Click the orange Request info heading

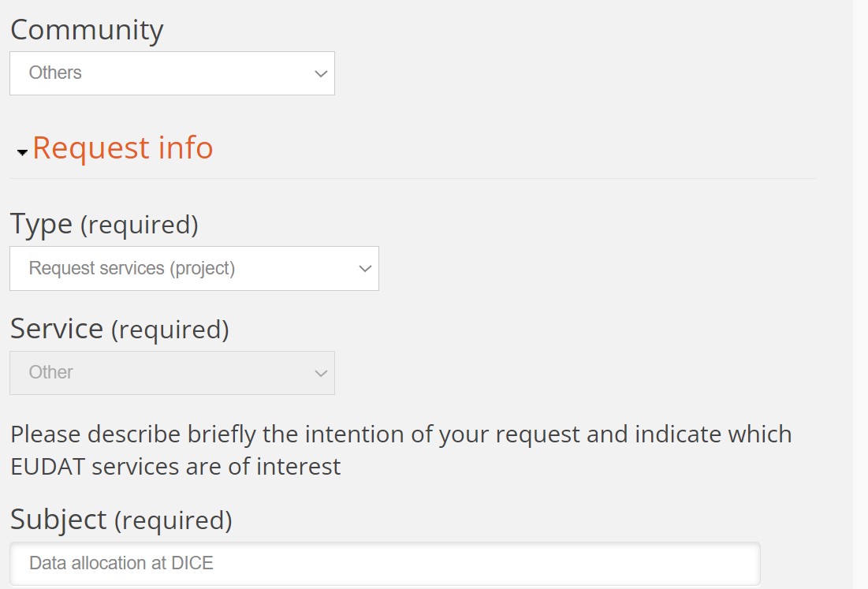coord(123,148)
